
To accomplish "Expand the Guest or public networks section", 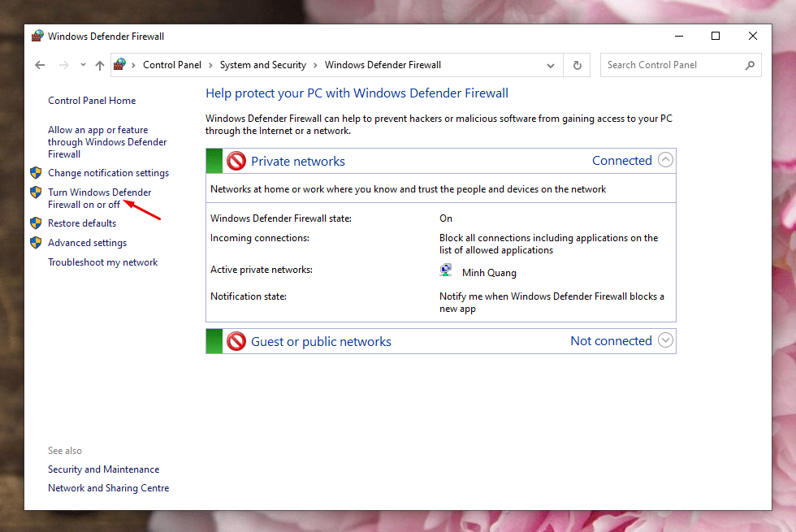I will tap(665, 340).
